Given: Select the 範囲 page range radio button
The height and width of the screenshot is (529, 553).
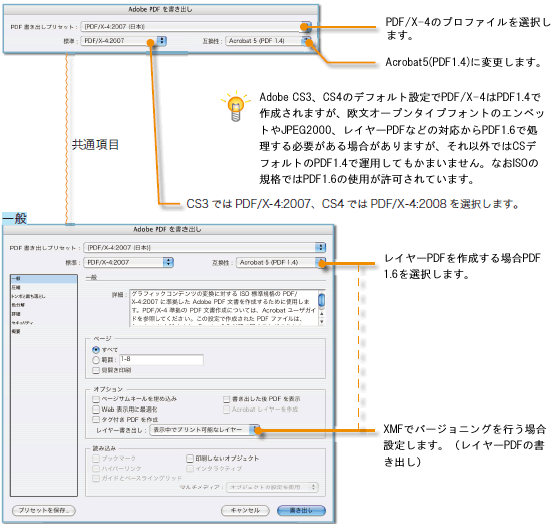Looking at the screenshot, I should pos(96,360).
